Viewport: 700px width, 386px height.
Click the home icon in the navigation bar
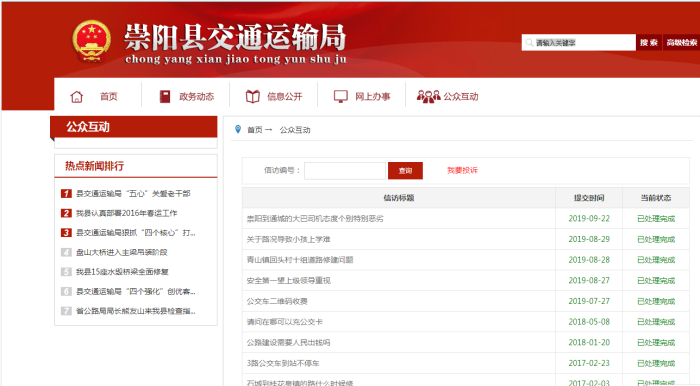[x=77, y=96]
